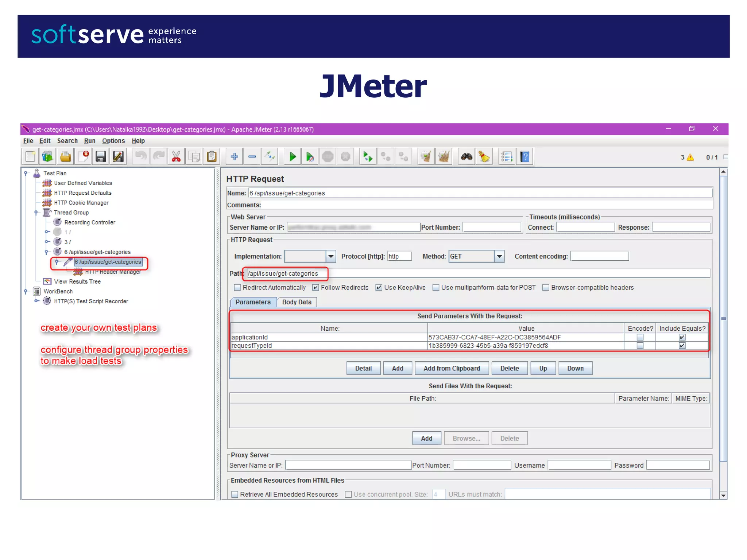Enable Use multipart/form-data for POST
The width and height of the screenshot is (747, 560).
[x=436, y=288]
